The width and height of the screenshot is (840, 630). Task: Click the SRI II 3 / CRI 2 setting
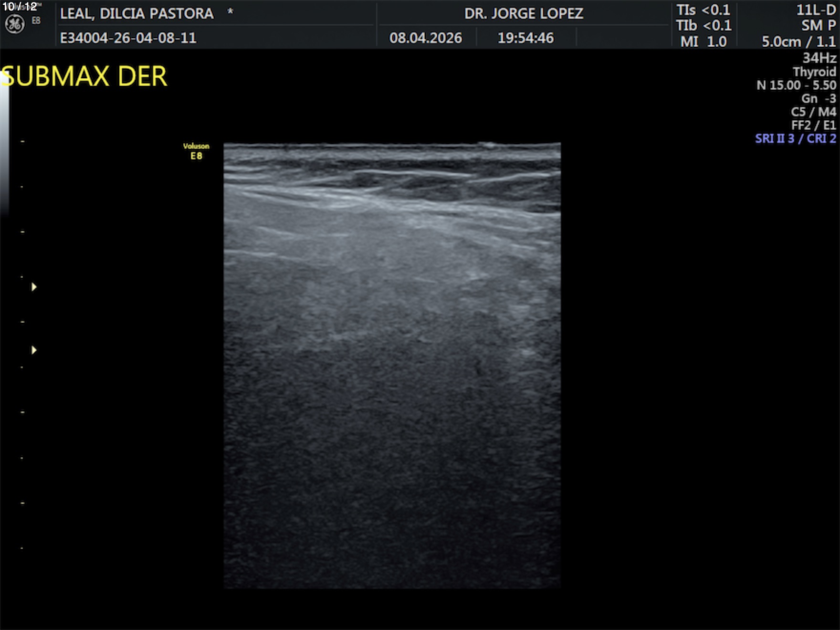click(x=795, y=139)
